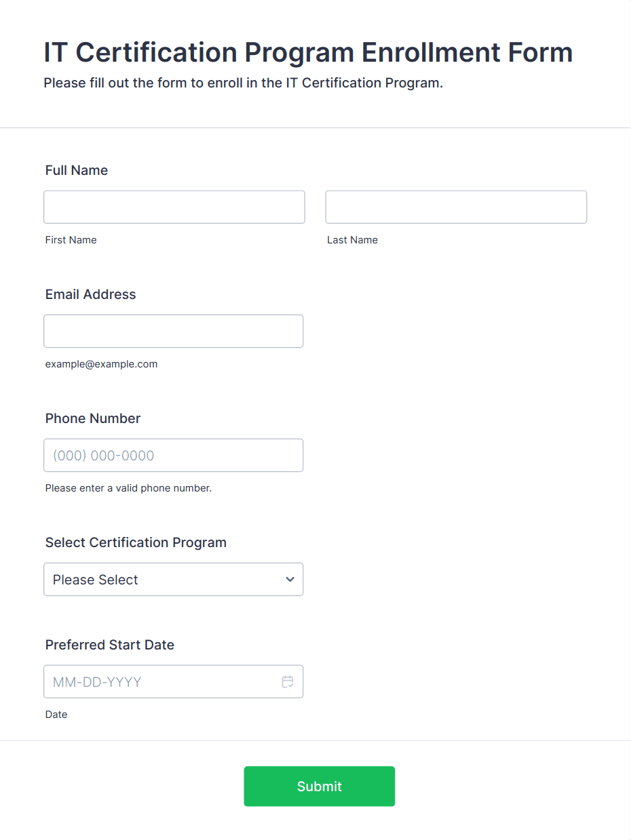Image resolution: width=631 pixels, height=840 pixels.
Task: Select the Email Address text field
Action: tap(173, 331)
